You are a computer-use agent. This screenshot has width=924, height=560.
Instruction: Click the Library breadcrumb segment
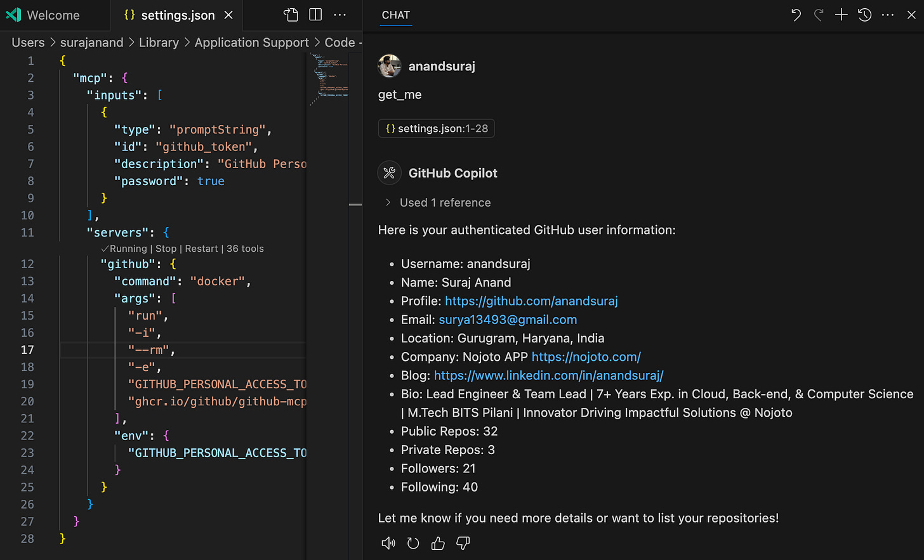click(x=159, y=42)
